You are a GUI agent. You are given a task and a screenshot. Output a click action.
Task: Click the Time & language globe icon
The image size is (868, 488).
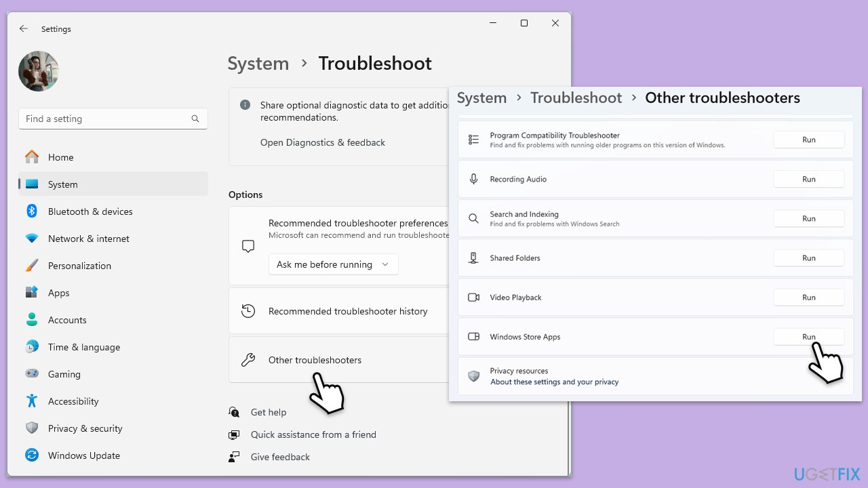point(32,347)
